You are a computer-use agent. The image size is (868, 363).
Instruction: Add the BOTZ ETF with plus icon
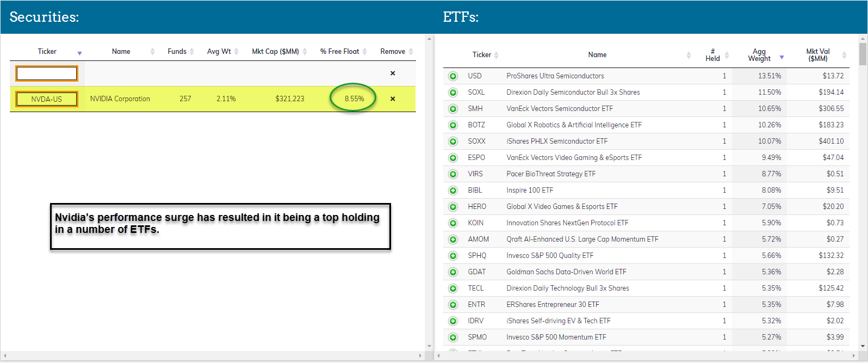(x=453, y=125)
